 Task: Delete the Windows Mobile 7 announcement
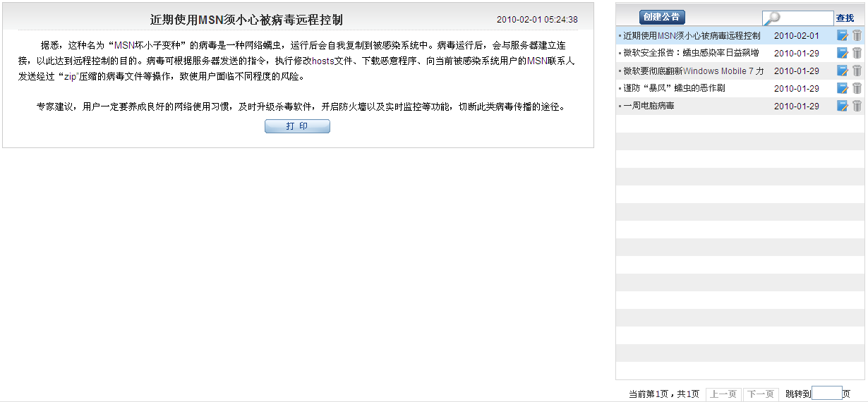coord(857,71)
